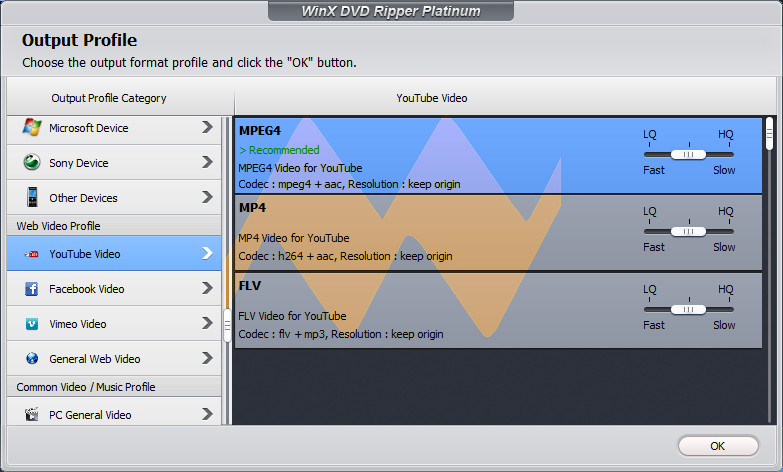Screen dimensions: 783x472
Task: Expand the Other Devices category arrow
Action: pos(207,197)
